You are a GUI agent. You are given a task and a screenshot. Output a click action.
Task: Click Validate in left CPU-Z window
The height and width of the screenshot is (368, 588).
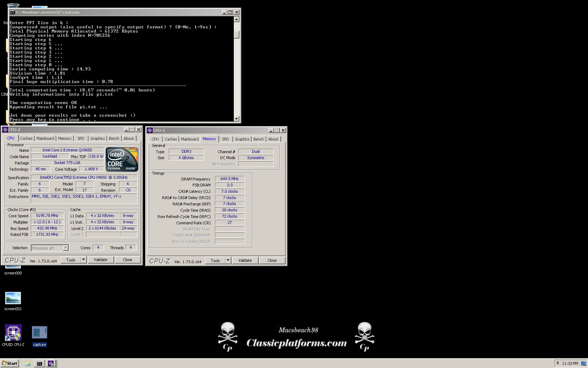coord(100,260)
